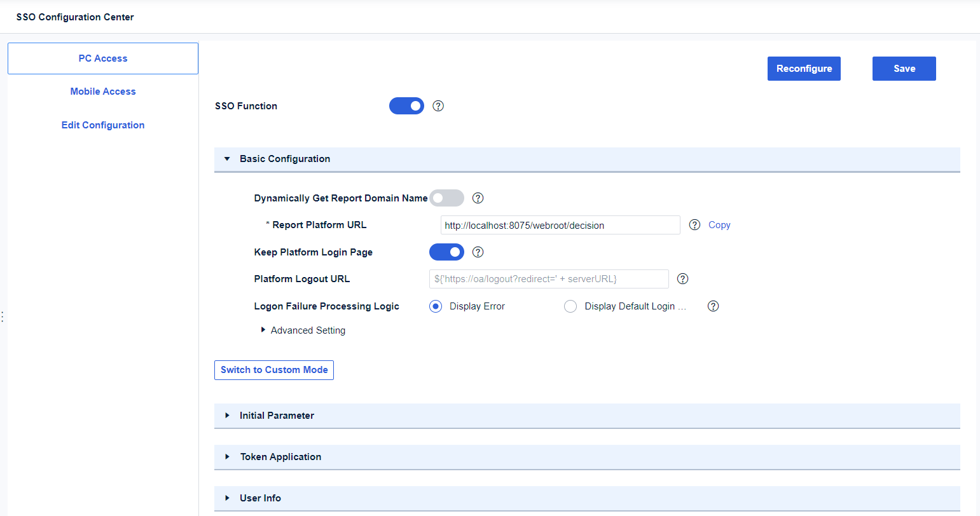Screen dimensions: 980x516
Task: Click the Copy link for Report URL
Action: [719, 225]
